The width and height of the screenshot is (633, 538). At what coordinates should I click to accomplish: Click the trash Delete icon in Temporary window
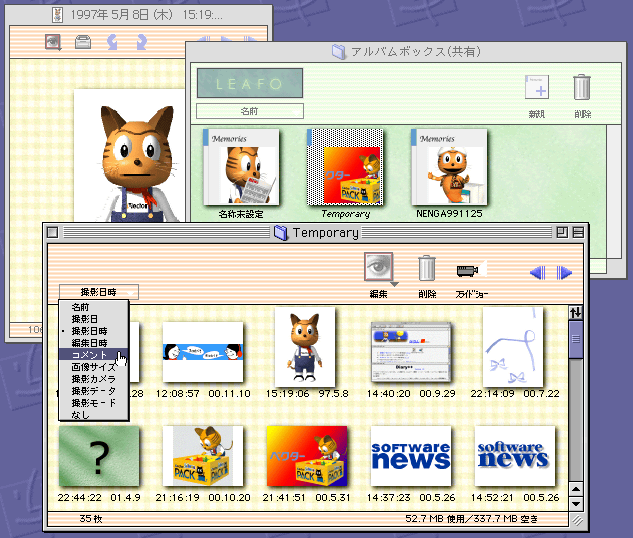(x=427, y=268)
